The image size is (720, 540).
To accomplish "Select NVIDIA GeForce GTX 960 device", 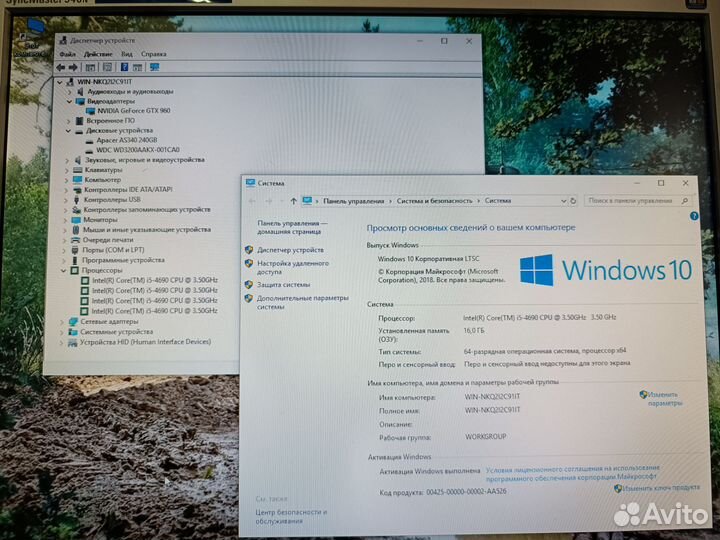I will click(x=134, y=111).
